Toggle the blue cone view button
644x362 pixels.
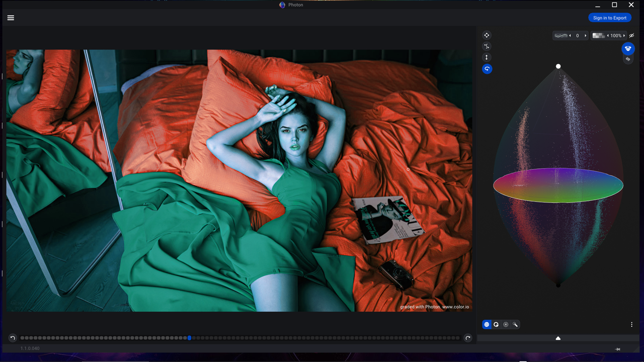627,49
